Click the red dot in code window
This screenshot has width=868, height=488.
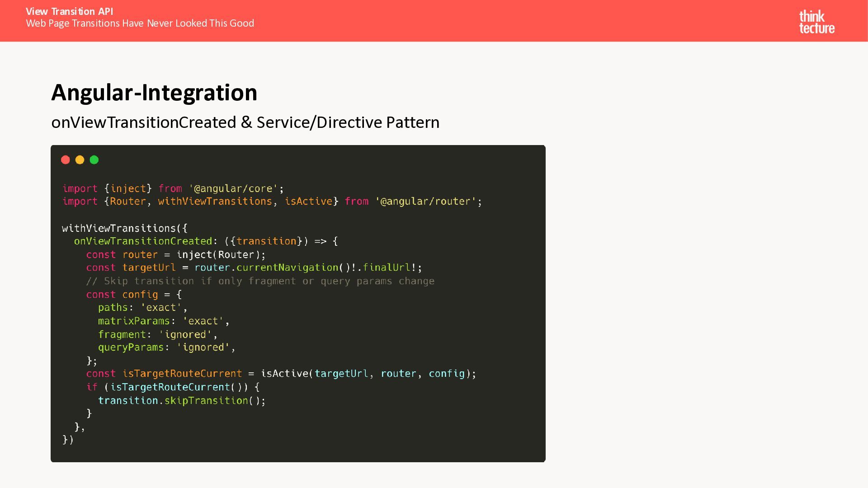click(66, 160)
